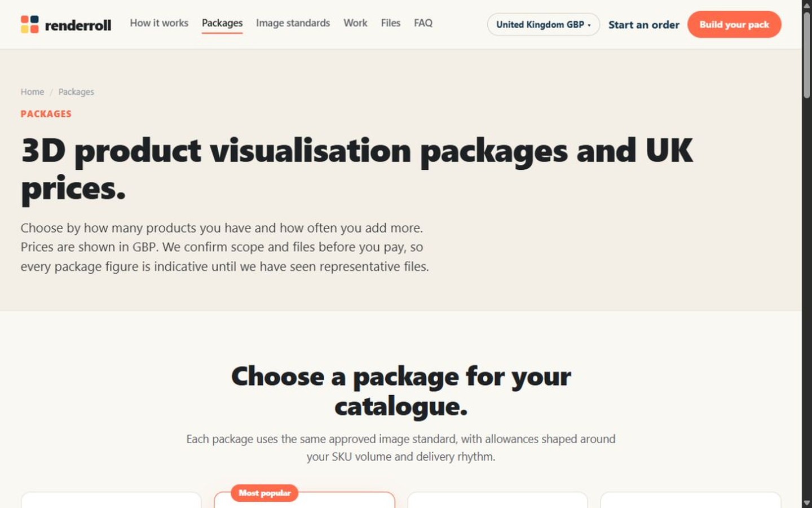Click the main "3D product visualisation packages" heading
This screenshot has height=508, width=812.
point(357,169)
